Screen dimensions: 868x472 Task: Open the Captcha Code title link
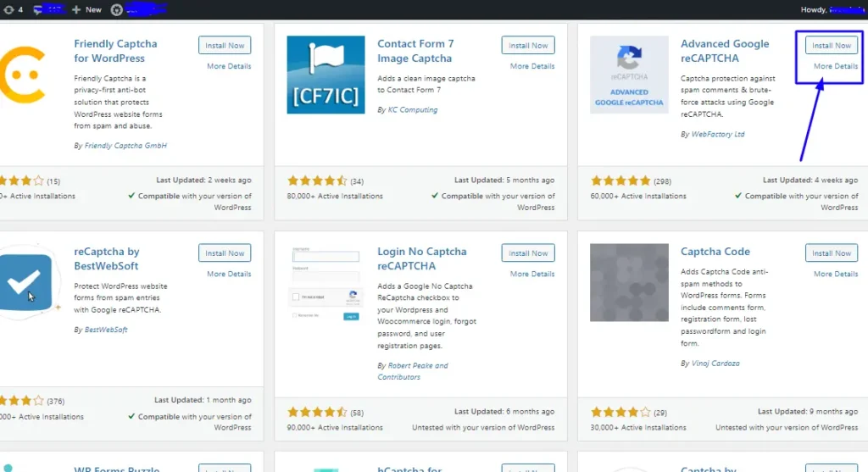click(x=715, y=251)
